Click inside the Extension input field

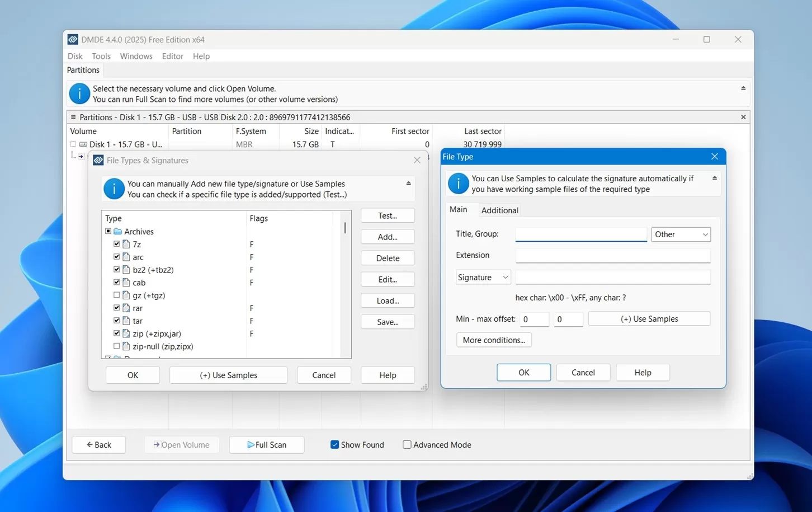[x=612, y=255]
